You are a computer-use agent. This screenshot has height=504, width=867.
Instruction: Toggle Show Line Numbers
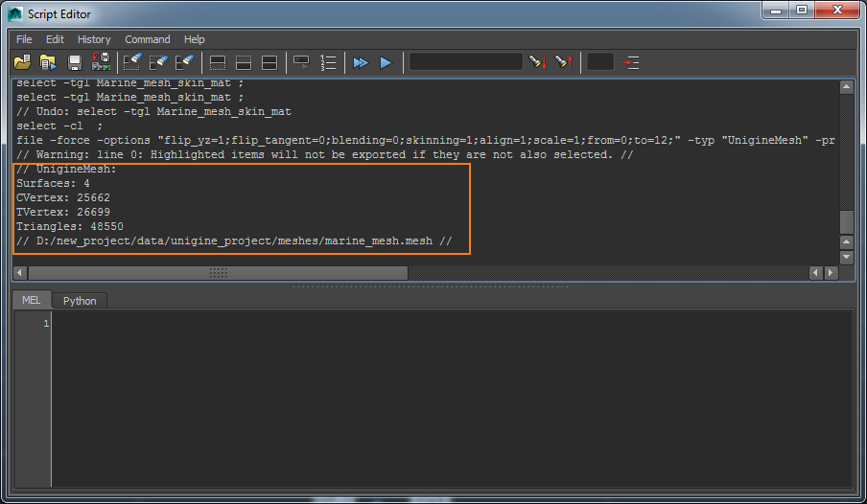[x=328, y=62]
